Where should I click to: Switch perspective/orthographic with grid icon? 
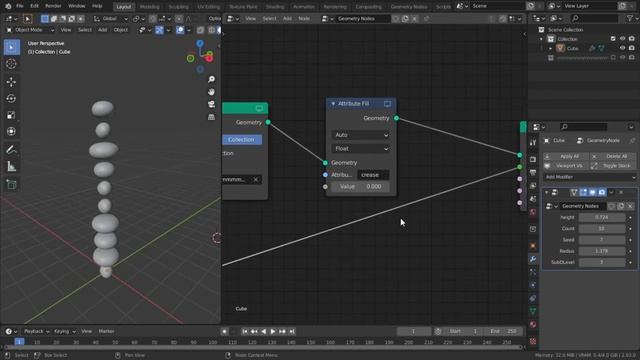click(211, 117)
